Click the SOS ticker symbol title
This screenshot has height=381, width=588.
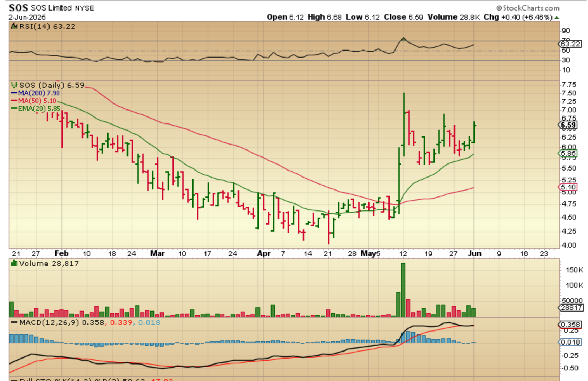[18, 8]
